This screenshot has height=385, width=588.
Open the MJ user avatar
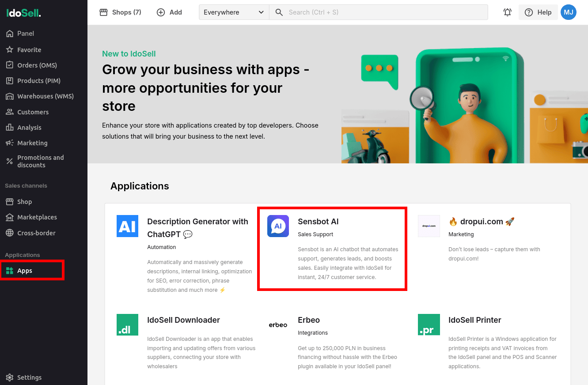pos(568,12)
